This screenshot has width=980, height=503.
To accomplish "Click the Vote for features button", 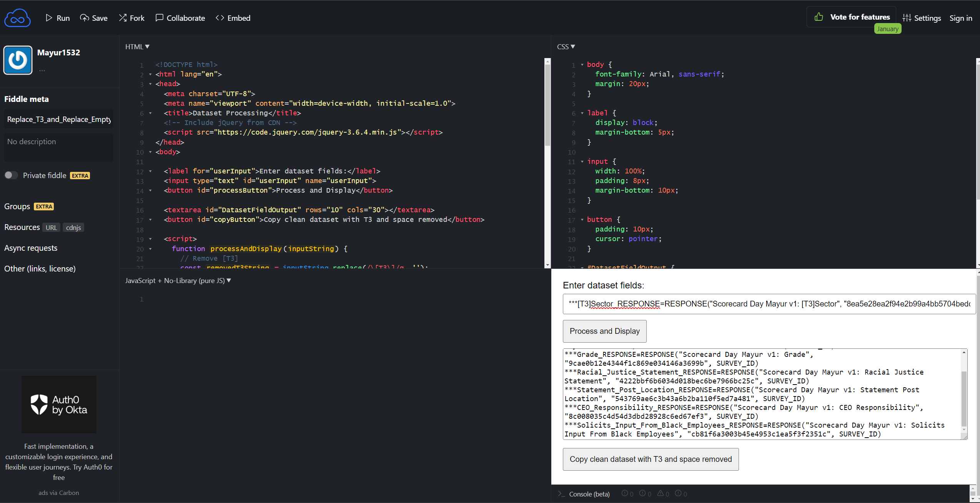I will pyautogui.click(x=851, y=17).
